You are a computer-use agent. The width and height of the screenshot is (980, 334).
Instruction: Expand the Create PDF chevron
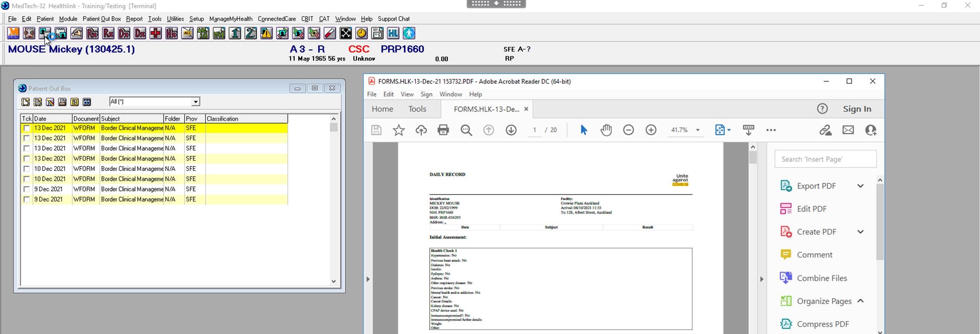click(x=860, y=232)
